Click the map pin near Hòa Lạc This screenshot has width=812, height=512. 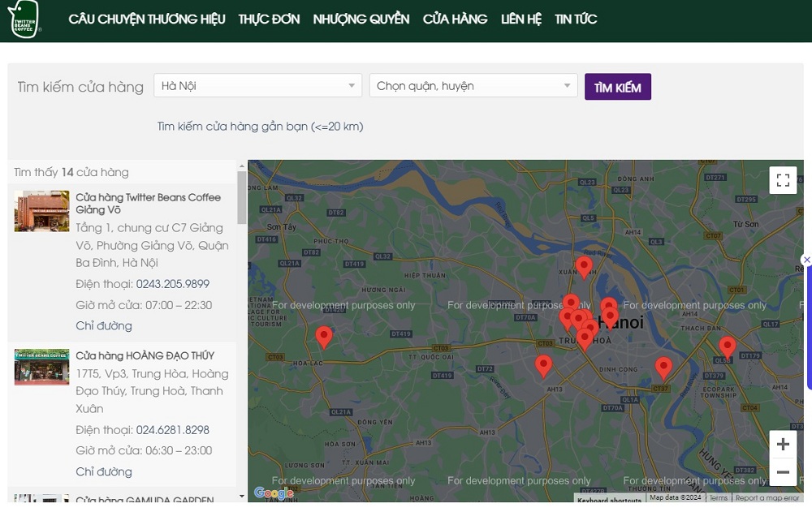point(324,337)
